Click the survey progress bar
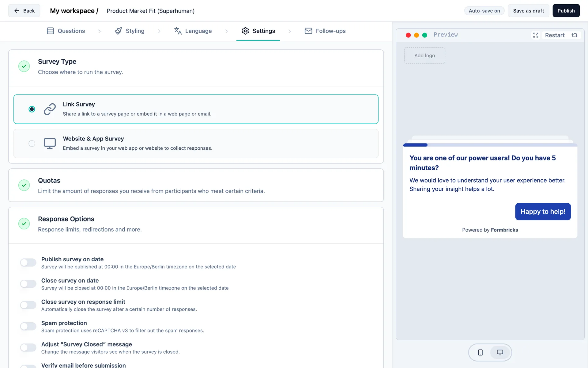Screen dimensions: 588x368 [x=490, y=145]
